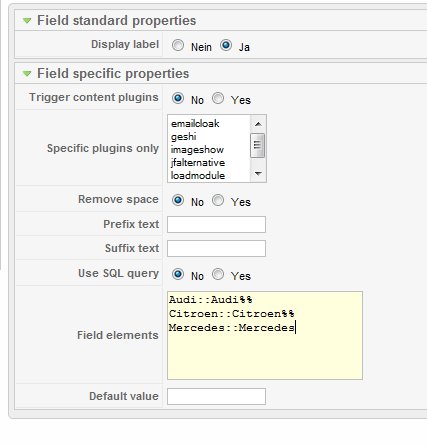Viewport: 427px width, 445px height.
Task: Enable Use SQL query with Yes
Action: point(218,274)
